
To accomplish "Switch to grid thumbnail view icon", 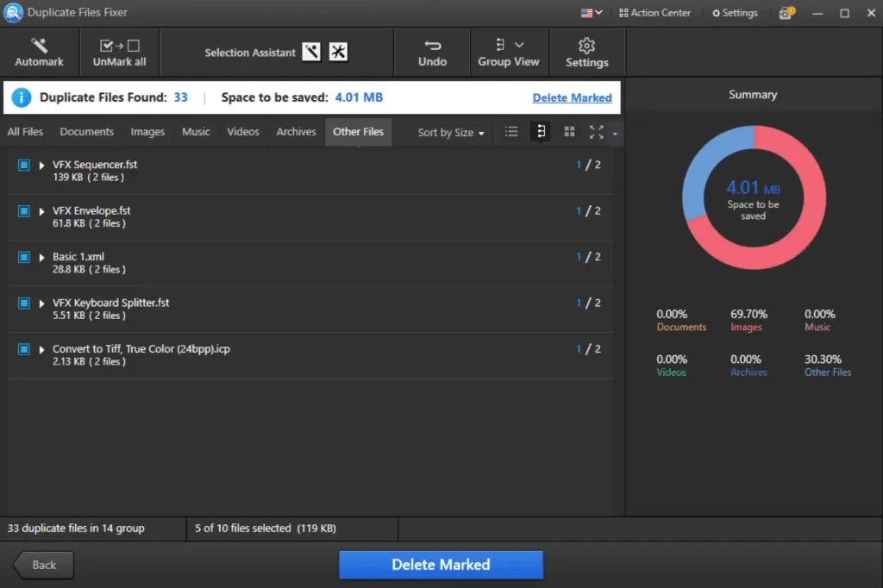I will tap(569, 132).
